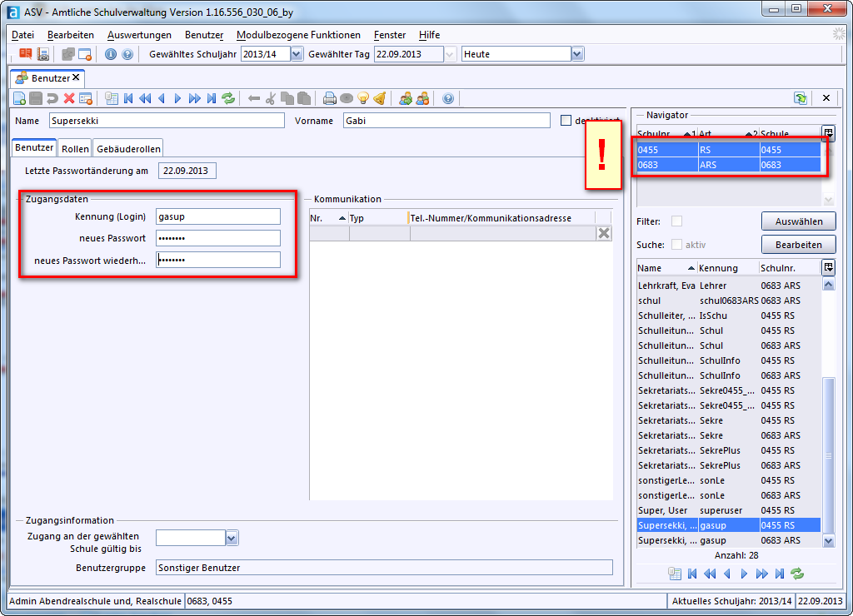Image resolution: width=853 pixels, height=616 pixels.
Task: Click the user list scrollbar up arrow
Action: click(x=828, y=285)
